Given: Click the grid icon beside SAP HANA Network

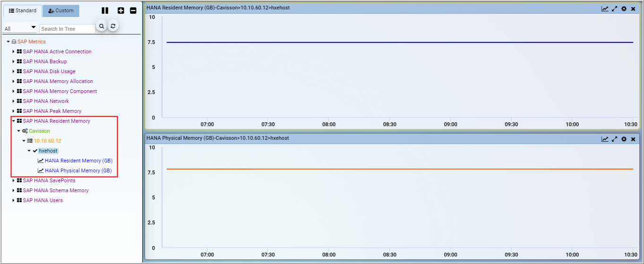Looking at the screenshot, I should [19, 101].
